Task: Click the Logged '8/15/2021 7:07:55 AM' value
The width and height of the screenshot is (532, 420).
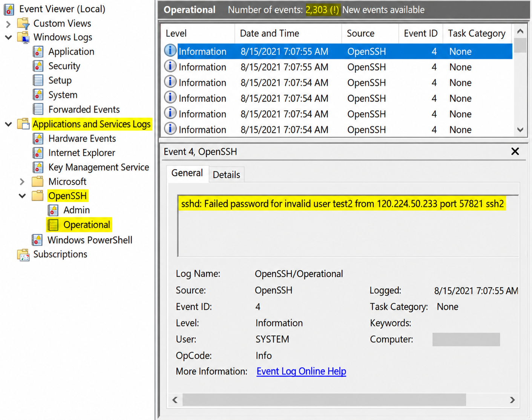Action: (x=476, y=291)
